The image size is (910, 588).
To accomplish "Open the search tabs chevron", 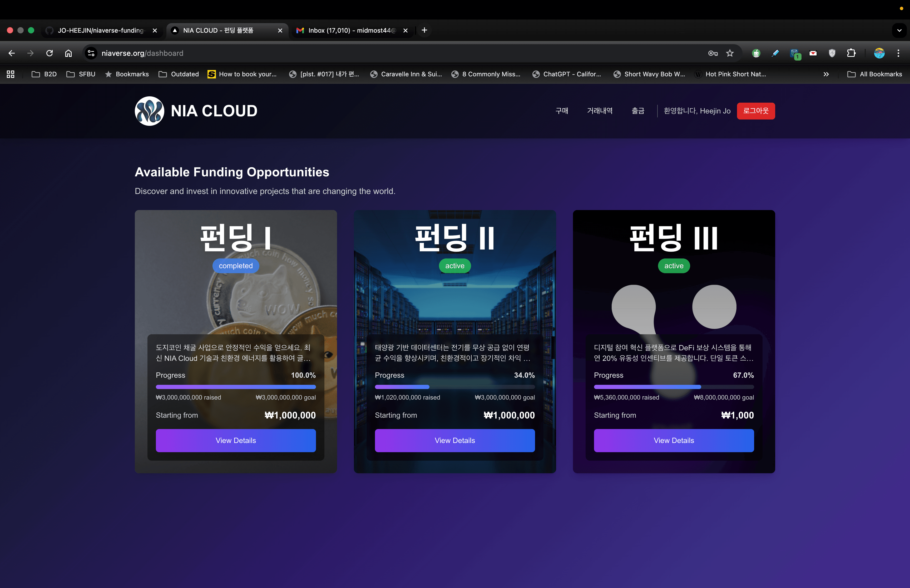I will click(899, 30).
